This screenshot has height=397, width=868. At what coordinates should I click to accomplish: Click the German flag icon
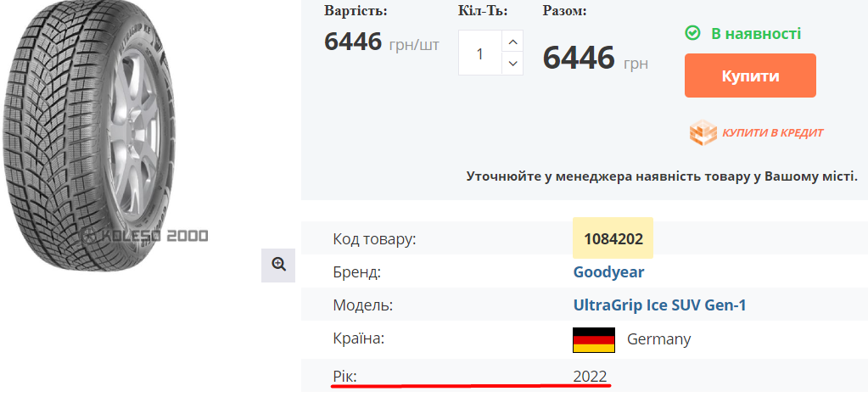tap(594, 339)
